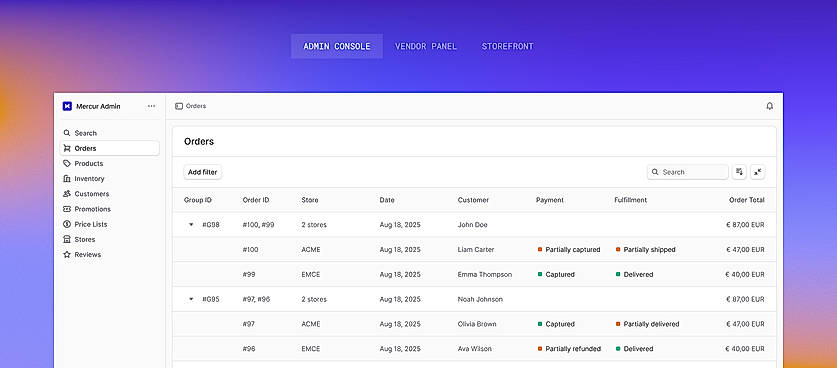
Task: Click the '#100, #99' order IDs cell
Action: pos(258,225)
